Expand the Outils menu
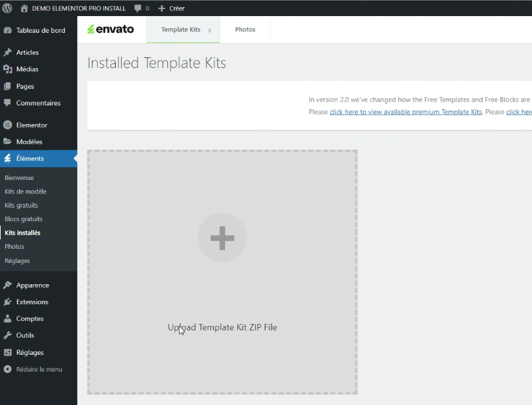The image size is (532, 405). 25,335
